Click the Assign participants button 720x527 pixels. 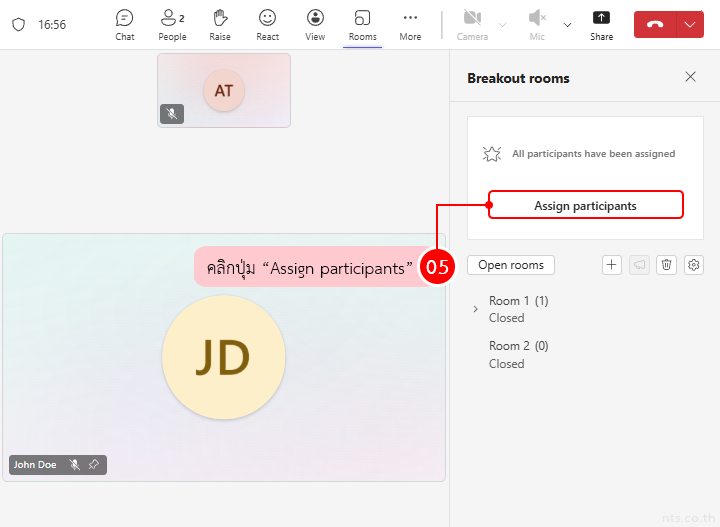(x=585, y=205)
